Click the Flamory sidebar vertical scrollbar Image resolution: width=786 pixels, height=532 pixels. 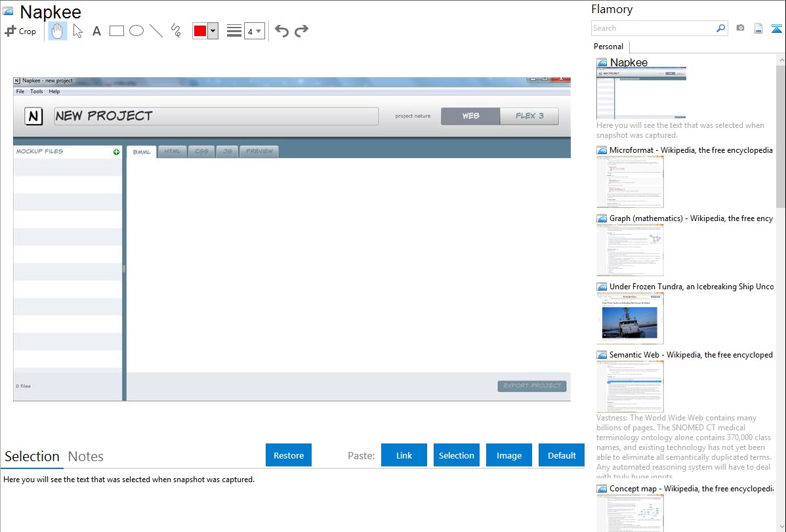(781, 135)
